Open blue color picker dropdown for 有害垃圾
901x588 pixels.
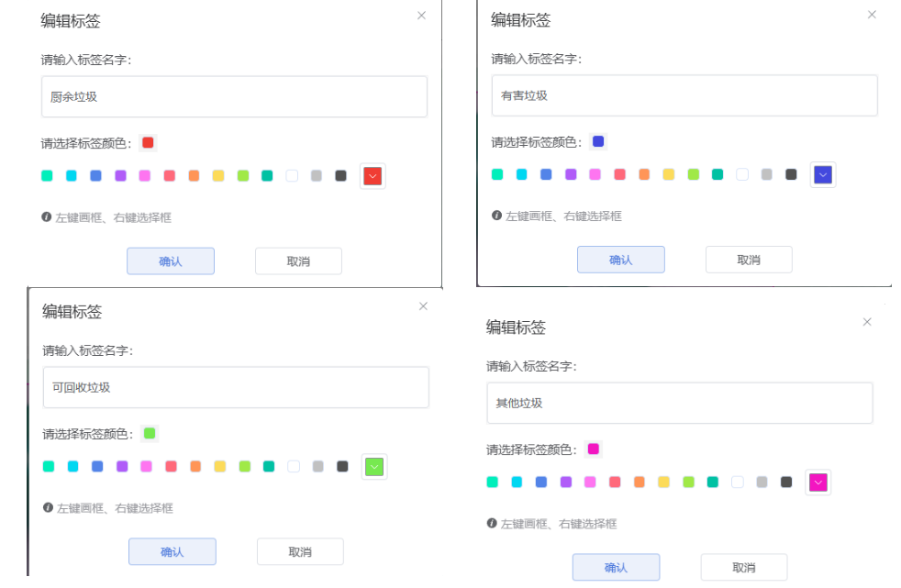(x=823, y=174)
